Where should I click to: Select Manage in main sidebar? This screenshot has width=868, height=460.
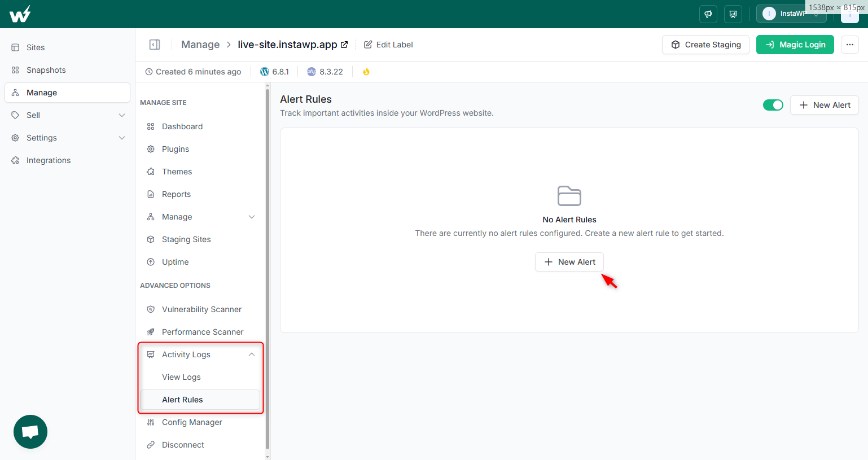(67, 93)
